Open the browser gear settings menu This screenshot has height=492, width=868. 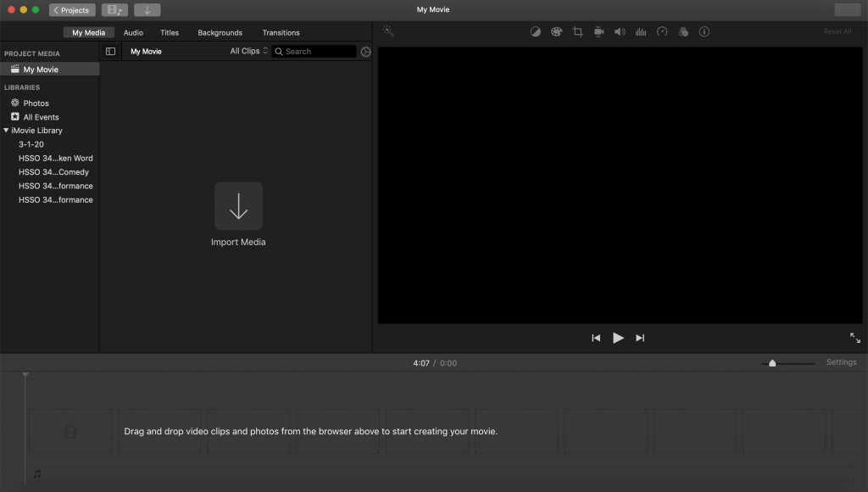[x=365, y=52]
